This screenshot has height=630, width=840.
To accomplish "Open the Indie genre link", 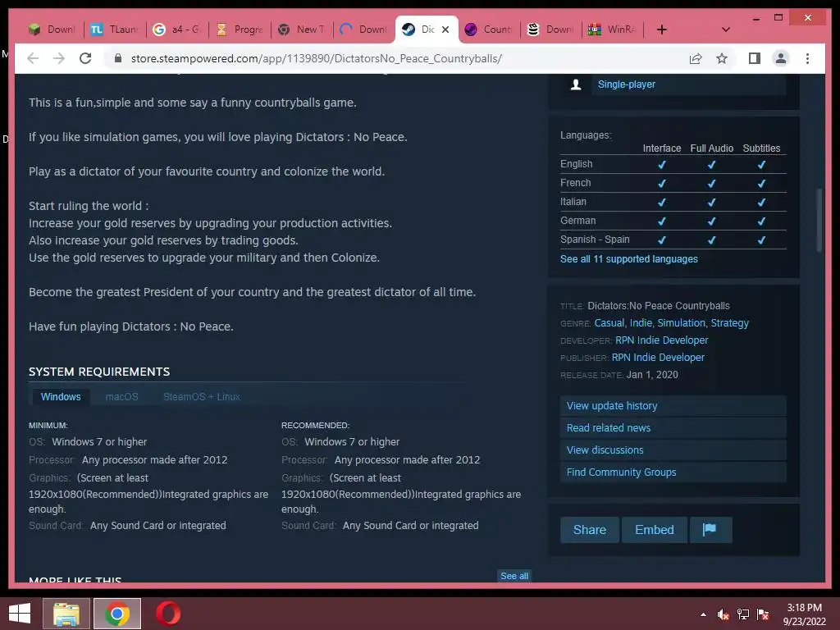I will pyautogui.click(x=641, y=323).
